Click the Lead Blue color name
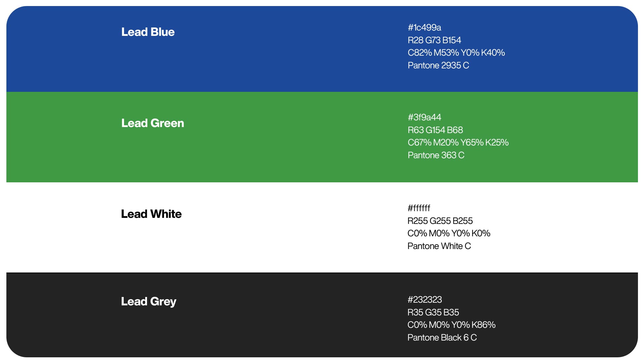This screenshot has height=362, width=644. (x=148, y=32)
